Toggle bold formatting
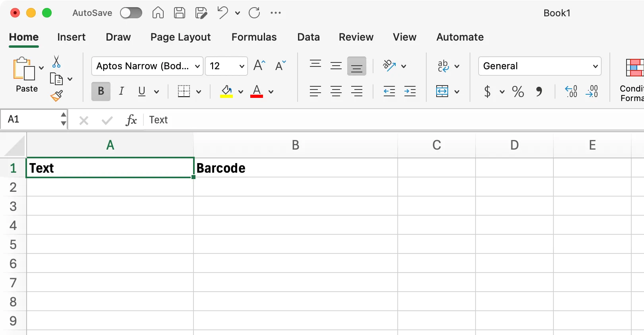 pos(101,92)
